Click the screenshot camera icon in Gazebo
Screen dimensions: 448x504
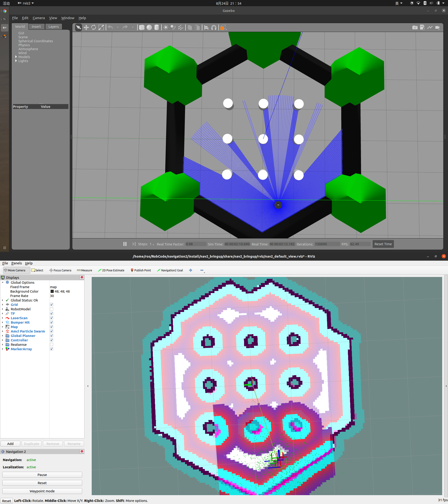click(415, 27)
